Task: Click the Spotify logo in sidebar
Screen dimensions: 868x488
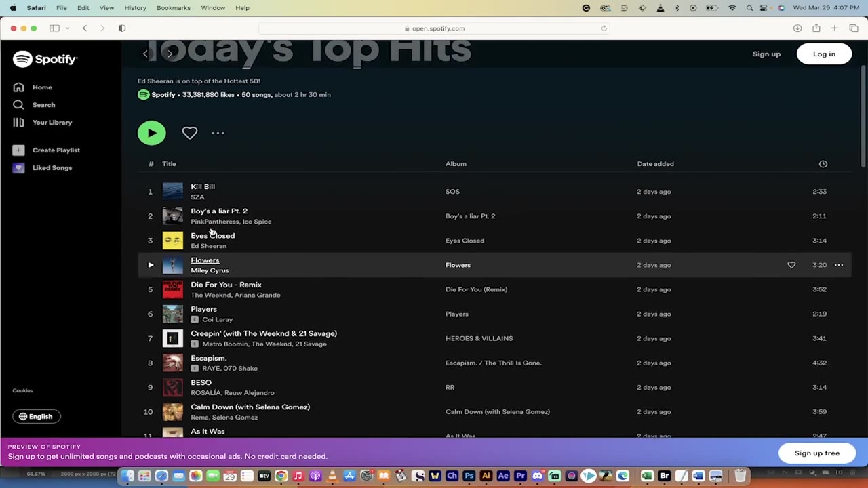Action: click(45, 59)
